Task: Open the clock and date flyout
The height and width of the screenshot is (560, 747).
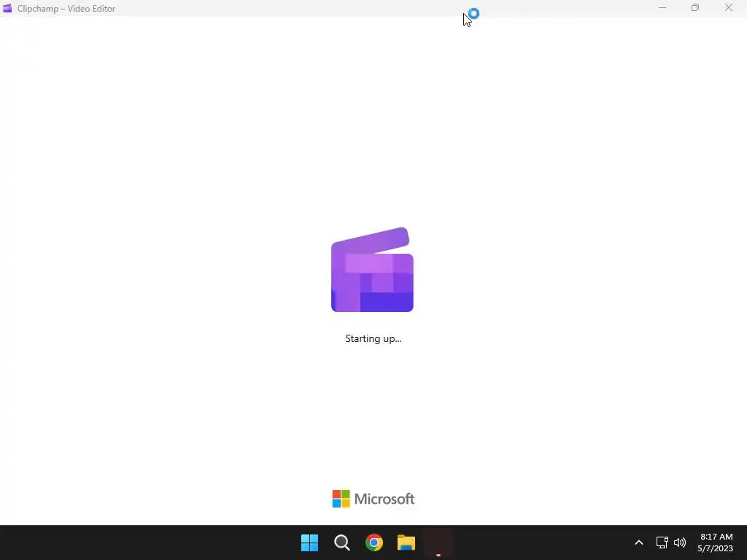Action: point(716,542)
